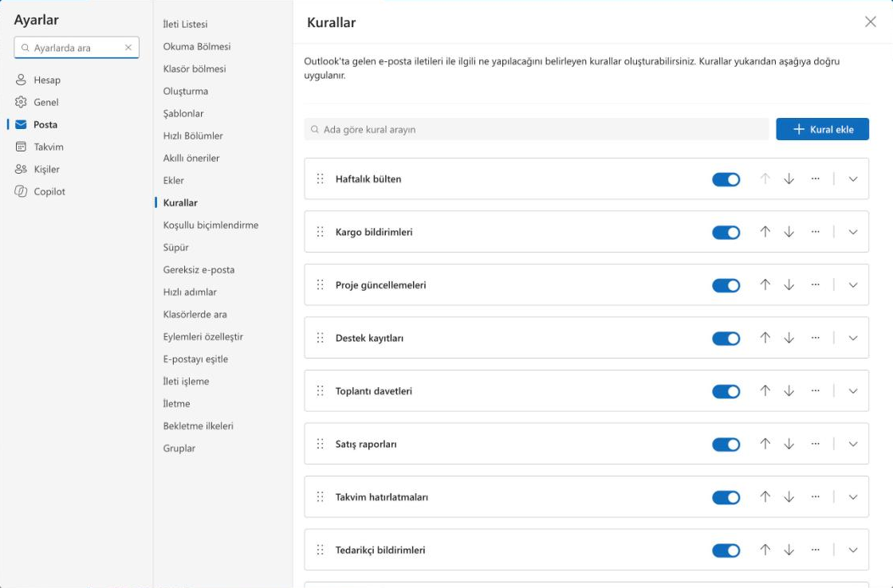This screenshot has height=588, width=893.
Task: Open more options for Toplantı davetleri rule
Action: [x=815, y=390]
